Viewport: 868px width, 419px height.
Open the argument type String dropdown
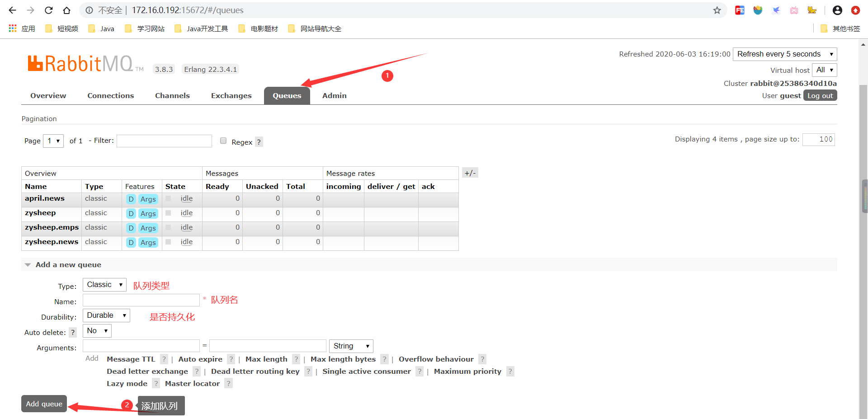pyautogui.click(x=351, y=346)
